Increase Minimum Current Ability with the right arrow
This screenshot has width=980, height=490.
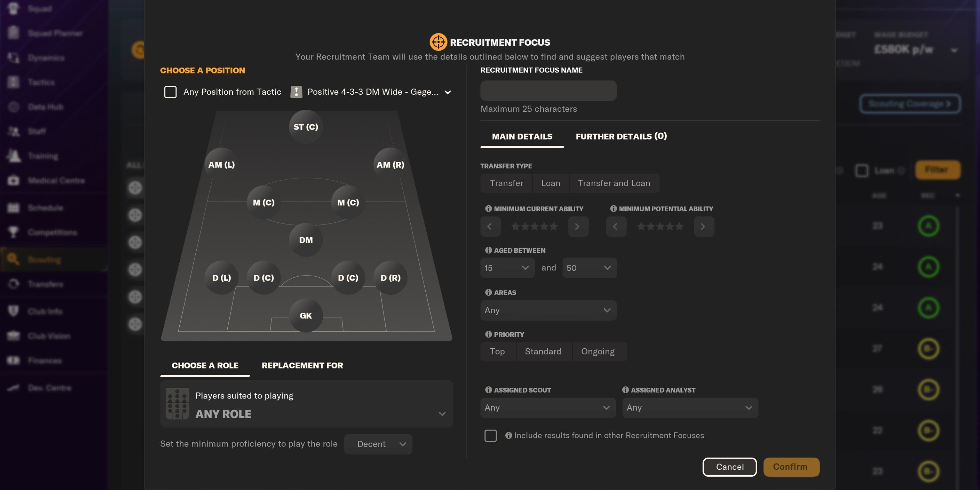click(x=578, y=226)
